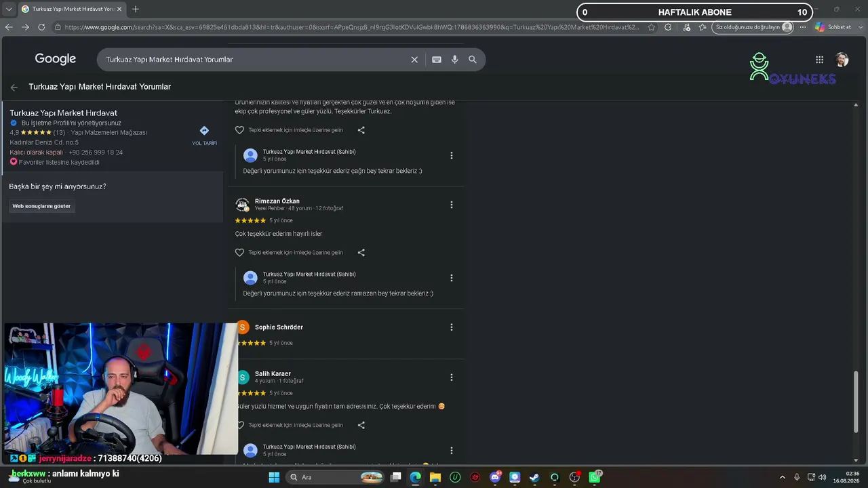
Task: Open options for owner reply to çağrı bey
Action: pos(452,156)
